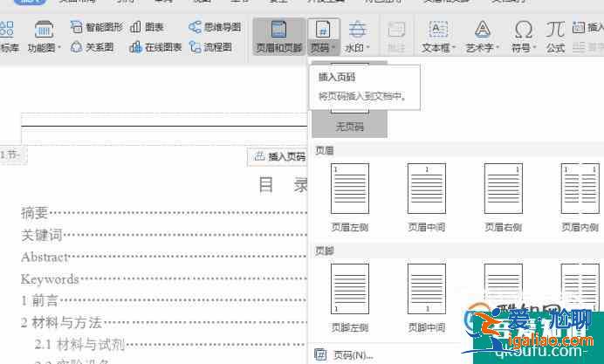Choose 页脚左侧 page number layout
Screen dimensions: 604x364
click(350, 298)
